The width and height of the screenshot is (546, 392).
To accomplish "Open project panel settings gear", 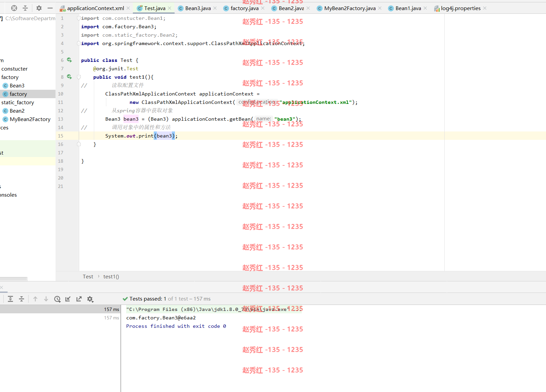I will (39, 8).
